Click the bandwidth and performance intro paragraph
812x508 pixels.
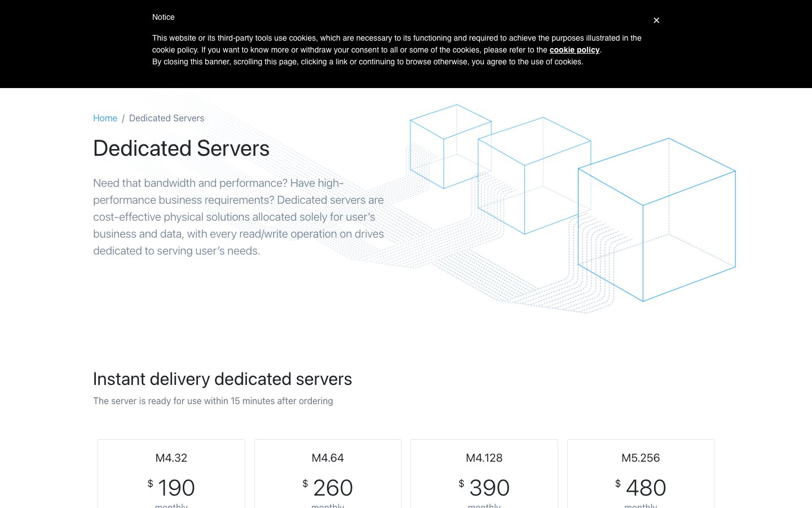[x=239, y=217]
